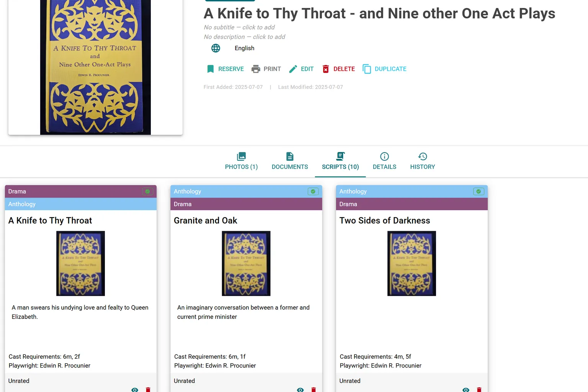Viewport: 588px width, 392px height.
Task: Click the Reserve bookmark icon
Action: (211, 69)
